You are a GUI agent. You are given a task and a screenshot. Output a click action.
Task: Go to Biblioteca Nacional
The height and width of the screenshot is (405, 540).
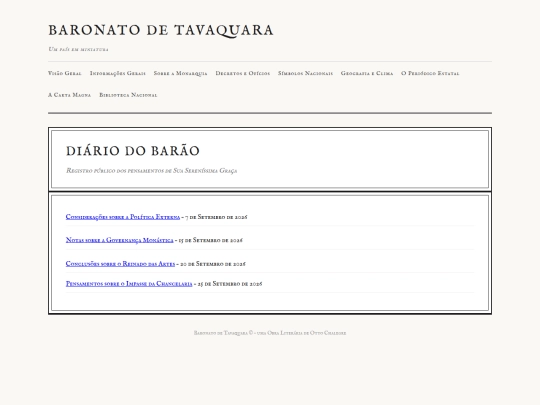tap(128, 95)
